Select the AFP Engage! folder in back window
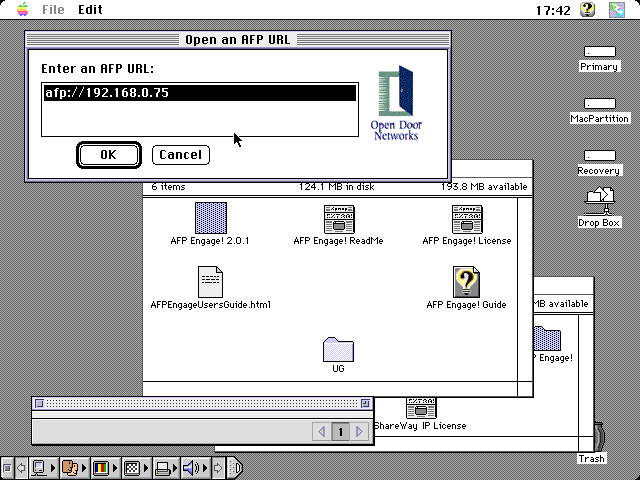The height and width of the screenshot is (480, 640). 547,338
